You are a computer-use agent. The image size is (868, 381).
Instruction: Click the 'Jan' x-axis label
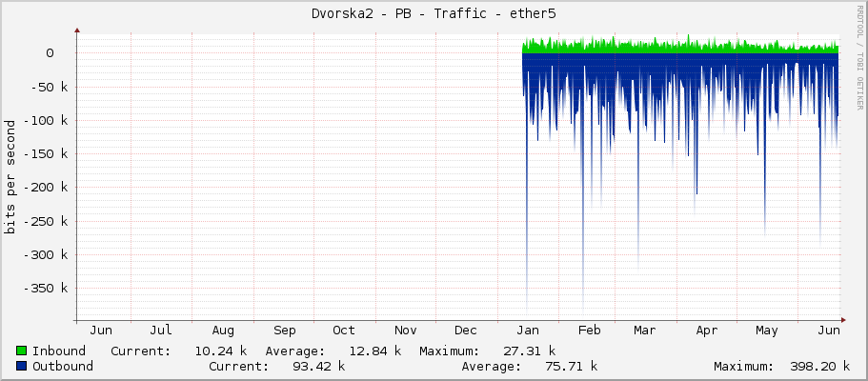tap(528, 331)
